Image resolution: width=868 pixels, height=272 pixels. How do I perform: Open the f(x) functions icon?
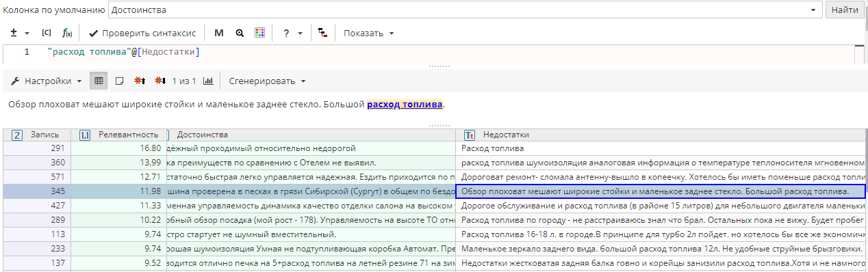[67, 33]
